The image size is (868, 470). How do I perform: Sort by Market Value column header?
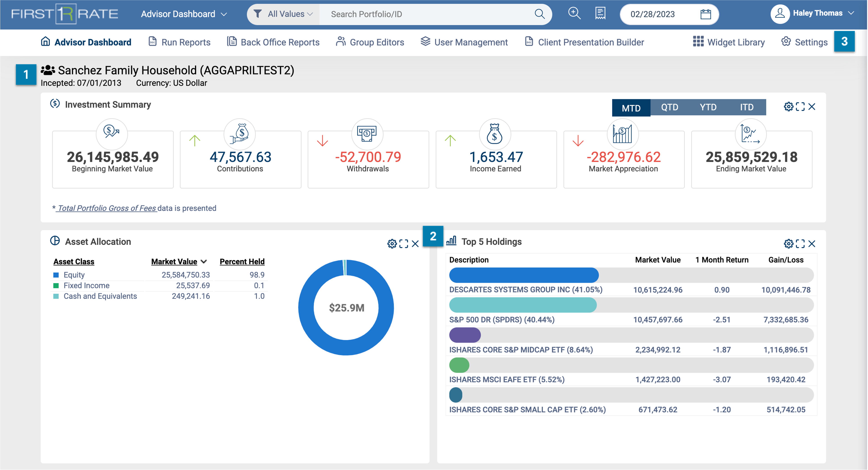(x=174, y=261)
